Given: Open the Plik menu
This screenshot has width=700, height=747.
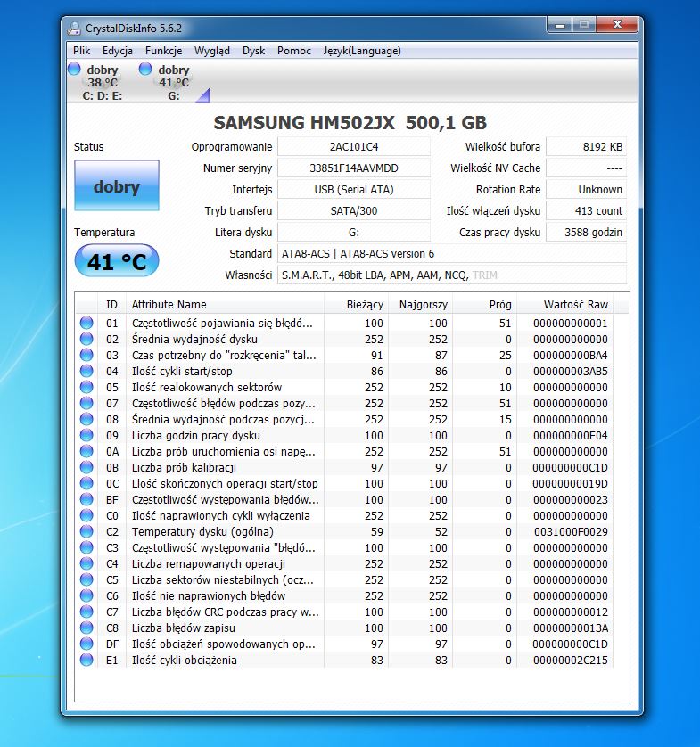Looking at the screenshot, I should (x=82, y=51).
